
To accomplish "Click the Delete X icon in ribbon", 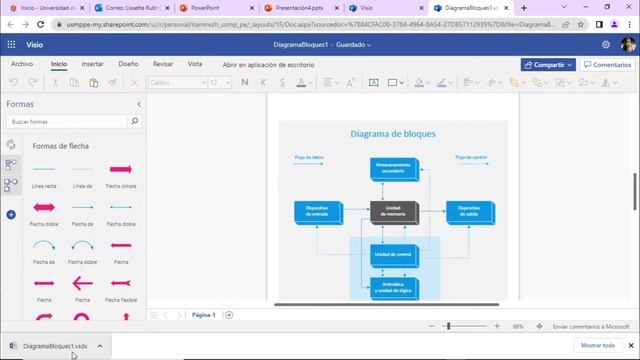I will tap(134, 82).
